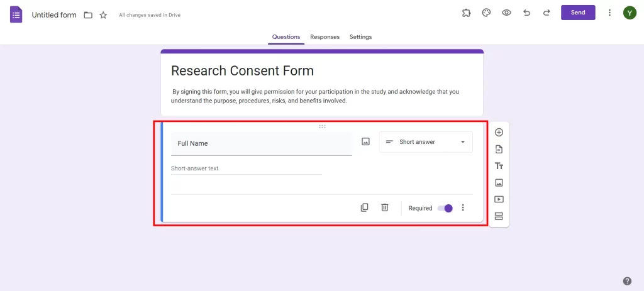Duplicate the Full Name question

pyautogui.click(x=364, y=207)
